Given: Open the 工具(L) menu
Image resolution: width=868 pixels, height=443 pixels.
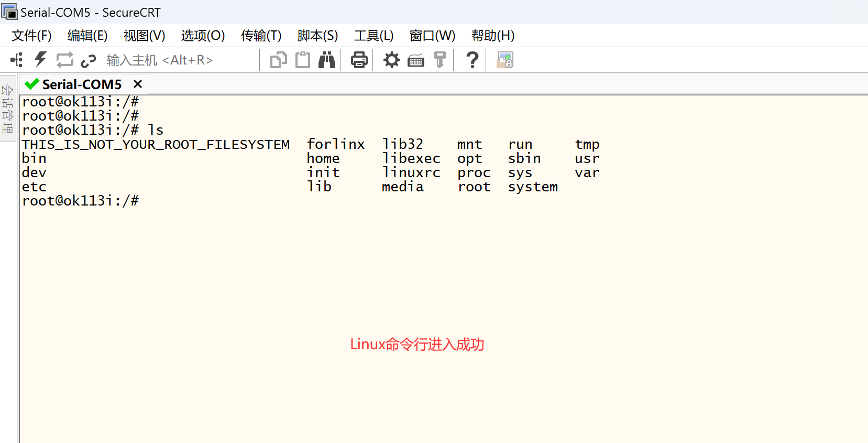Looking at the screenshot, I should pos(374,36).
